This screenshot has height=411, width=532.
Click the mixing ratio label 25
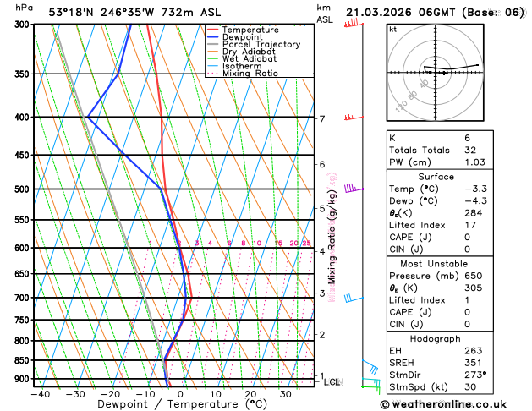307,243
